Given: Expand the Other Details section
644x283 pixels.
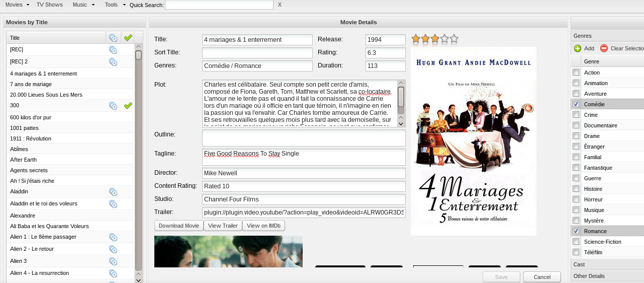Looking at the screenshot, I should click(x=589, y=276).
